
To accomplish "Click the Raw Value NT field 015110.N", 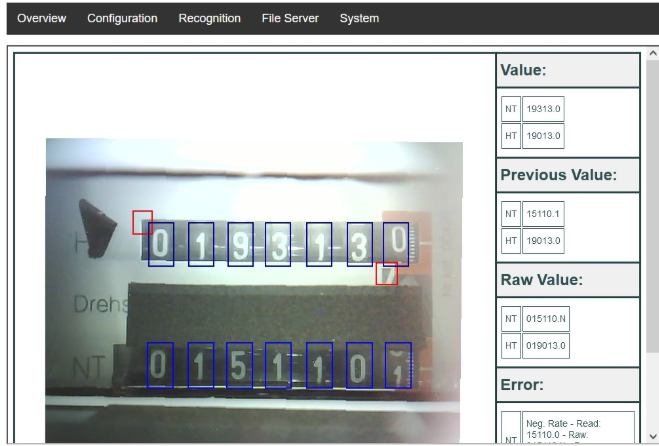I will [x=545, y=319].
